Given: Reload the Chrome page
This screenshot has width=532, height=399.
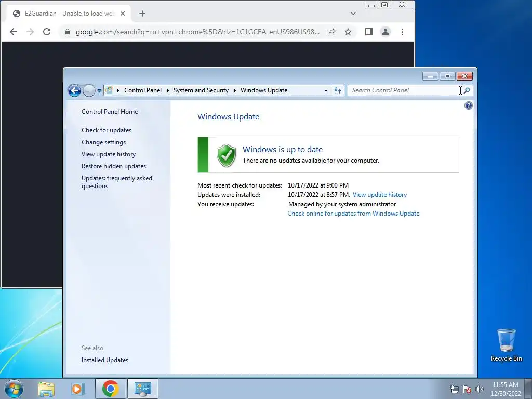Looking at the screenshot, I should pyautogui.click(x=47, y=32).
